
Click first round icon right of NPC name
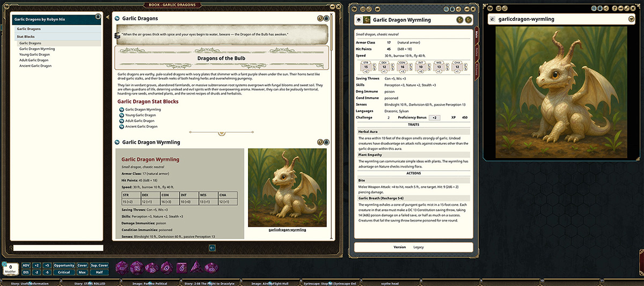tap(460, 20)
